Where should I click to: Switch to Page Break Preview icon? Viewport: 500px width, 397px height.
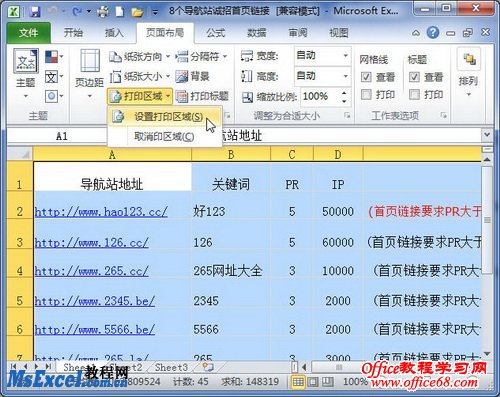pyautogui.click(x=327, y=382)
